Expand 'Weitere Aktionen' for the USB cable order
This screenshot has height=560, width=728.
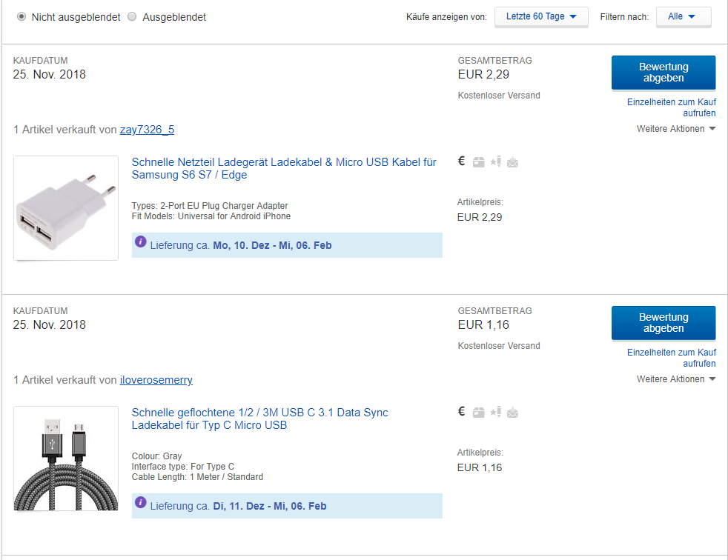pos(675,379)
